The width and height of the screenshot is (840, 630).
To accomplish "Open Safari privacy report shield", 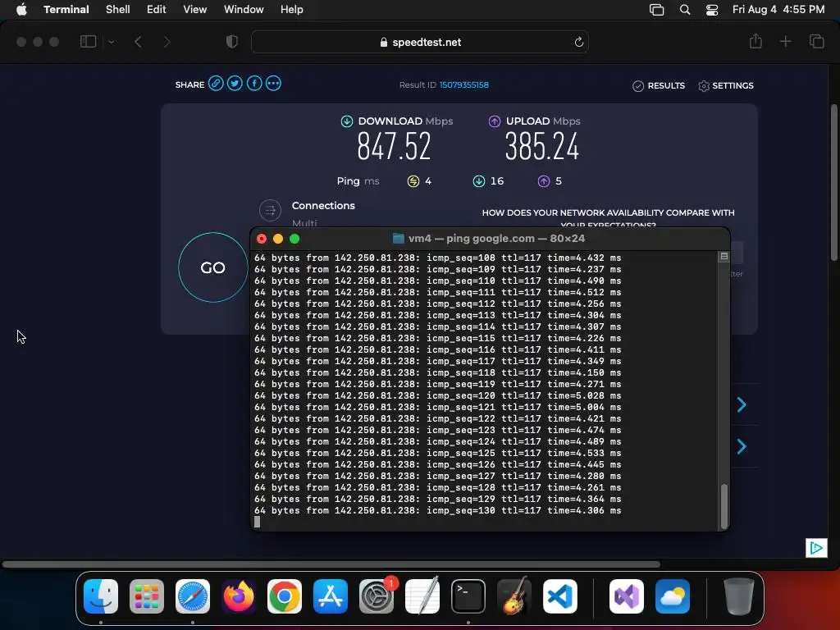I will pos(232,42).
